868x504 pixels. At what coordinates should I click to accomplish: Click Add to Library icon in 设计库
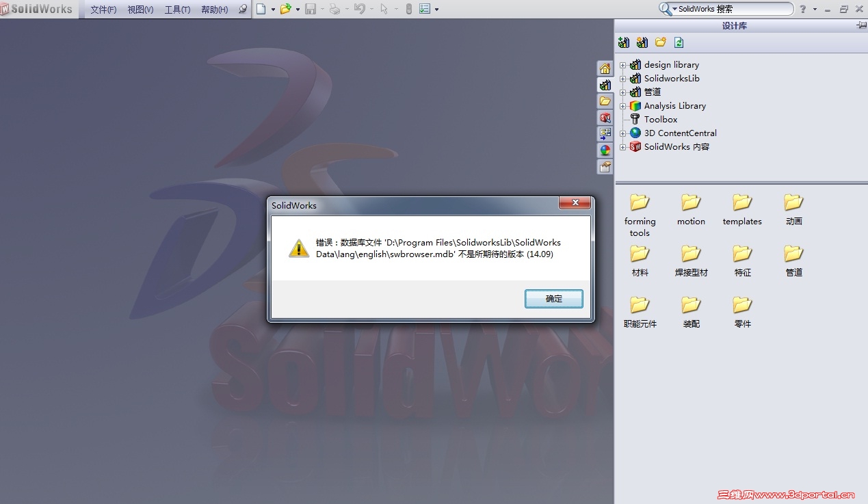624,42
